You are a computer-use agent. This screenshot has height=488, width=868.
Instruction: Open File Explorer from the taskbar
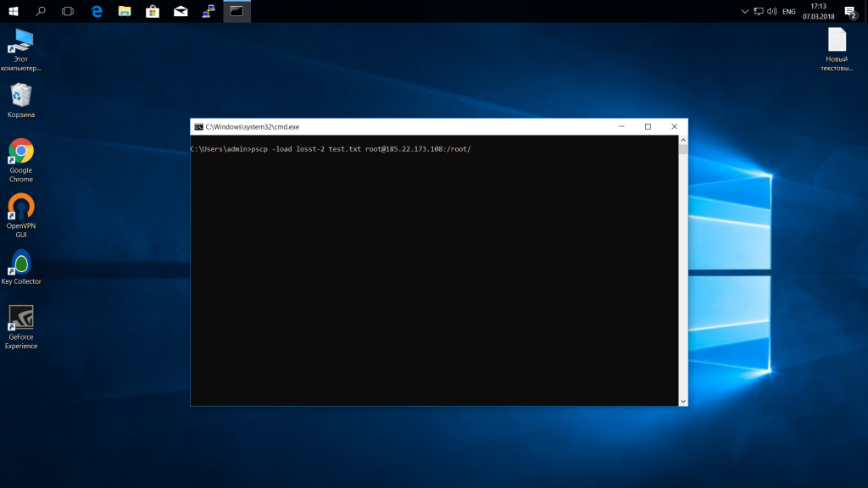[x=125, y=11]
